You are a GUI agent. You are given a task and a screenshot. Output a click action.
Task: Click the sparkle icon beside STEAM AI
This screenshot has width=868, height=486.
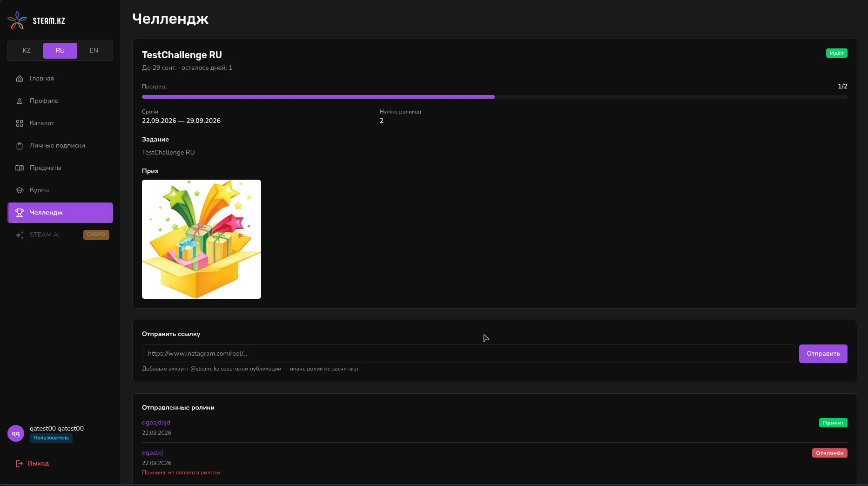[x=20, y=235]
